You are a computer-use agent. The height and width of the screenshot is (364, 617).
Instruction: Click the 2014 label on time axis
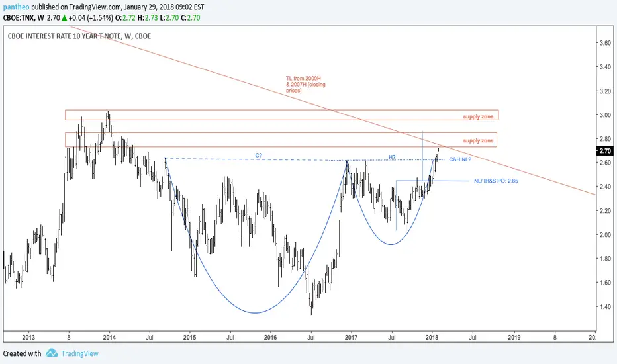point(109,338)
